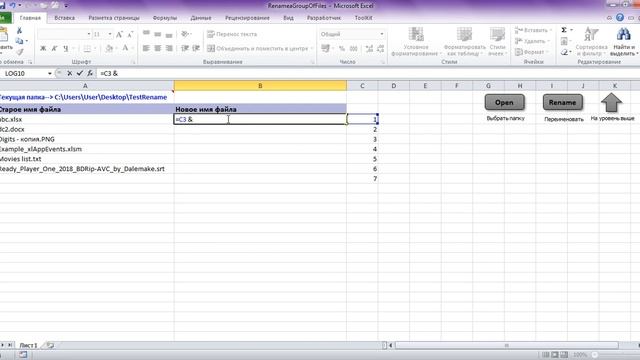
Task: Click the gray up arrow На уровень выше
Action: click(x=611, y=102)
